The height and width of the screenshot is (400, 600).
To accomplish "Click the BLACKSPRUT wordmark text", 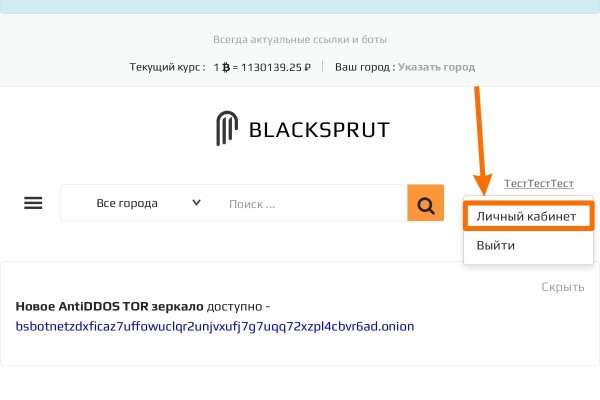I will click(x=318, y=130).
